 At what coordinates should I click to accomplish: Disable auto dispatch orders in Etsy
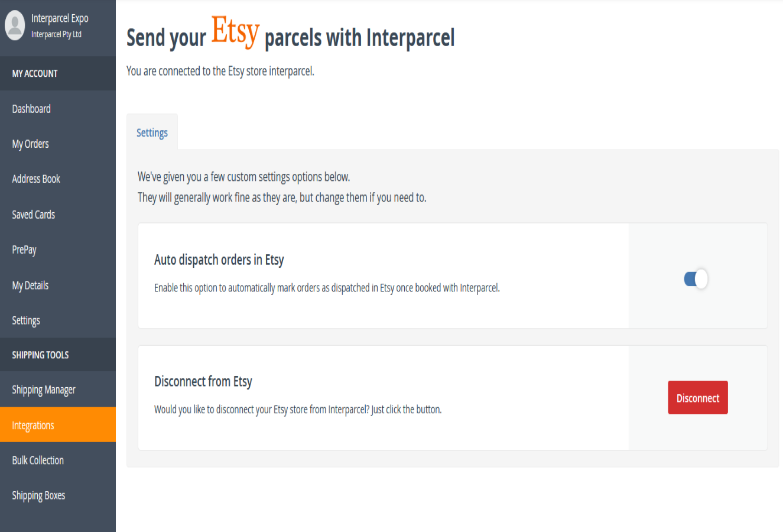[696, 278]
